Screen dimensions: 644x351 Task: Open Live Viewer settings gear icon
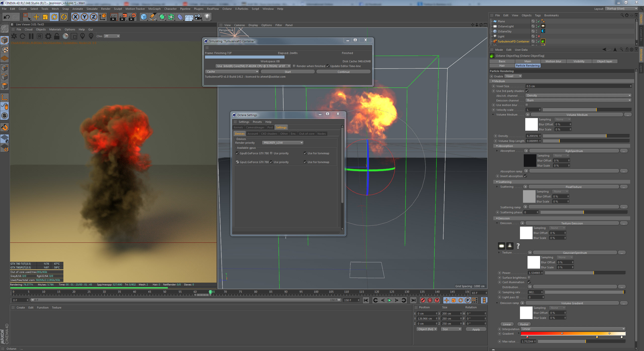pos(48,36)
